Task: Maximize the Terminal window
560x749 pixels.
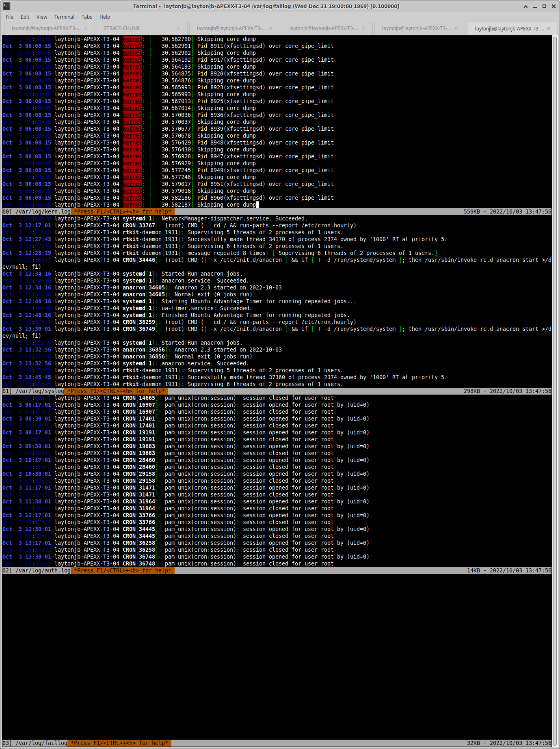Action: pos(544,6)
